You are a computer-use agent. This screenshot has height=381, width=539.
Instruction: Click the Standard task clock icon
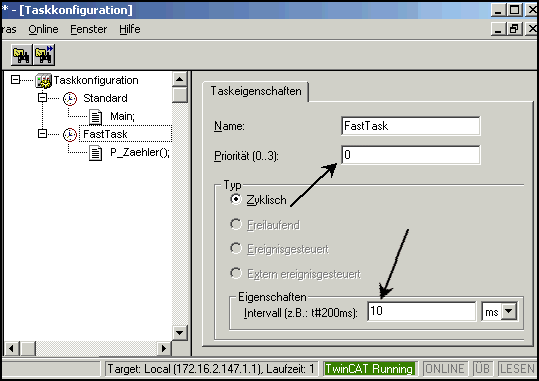click(70, 99)
